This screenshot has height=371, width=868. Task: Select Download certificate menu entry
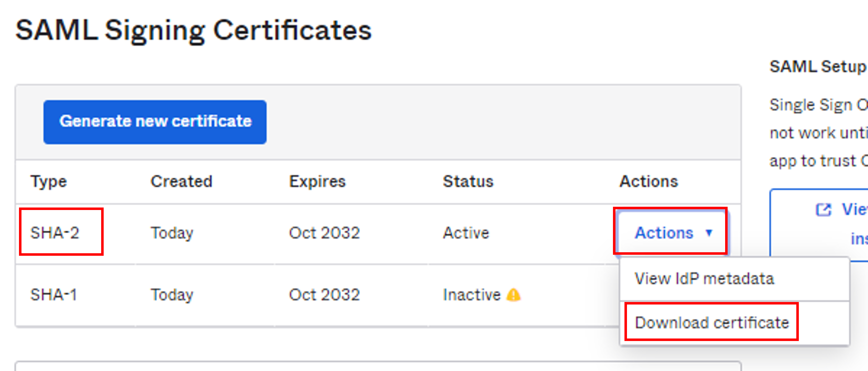click(x=712, y=322)
